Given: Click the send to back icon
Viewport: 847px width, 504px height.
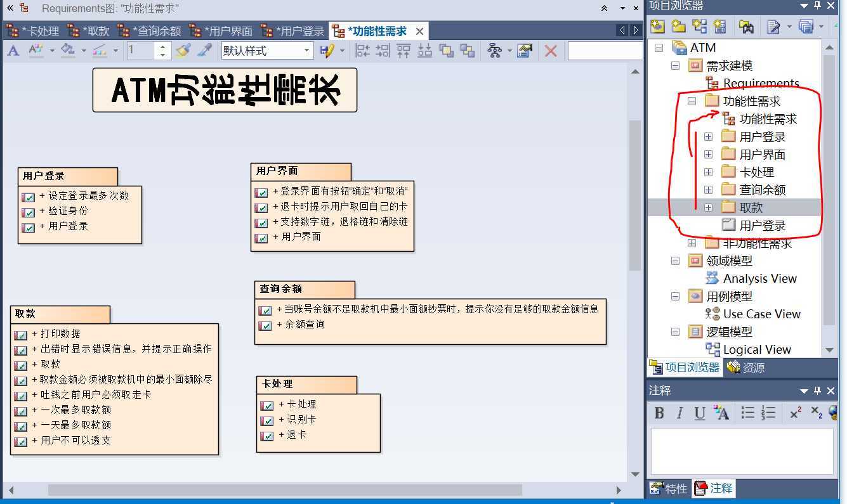Looking at the screenshot, I should [468, 51].
